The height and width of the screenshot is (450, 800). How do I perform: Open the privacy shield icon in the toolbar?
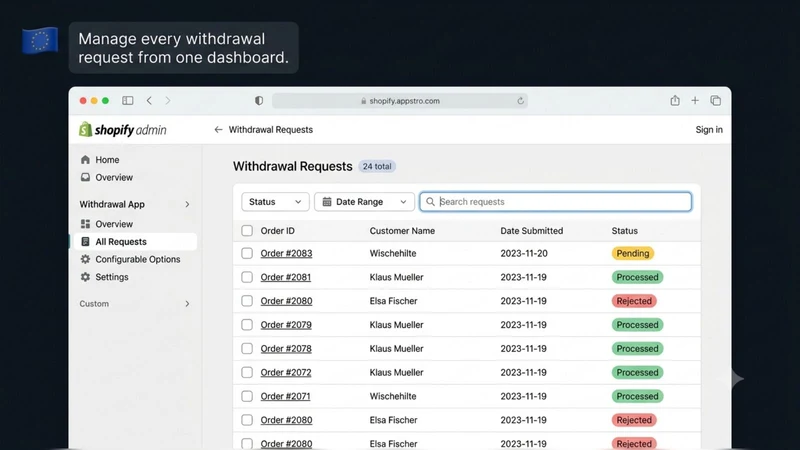click(x=259, y=101)
